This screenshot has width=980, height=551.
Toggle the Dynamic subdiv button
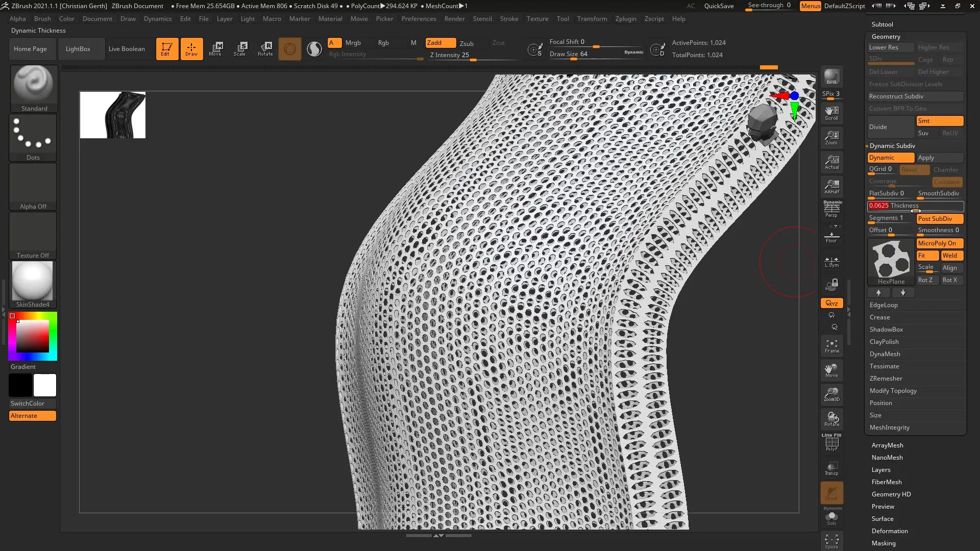pyautogui.click(x=891, y=158)
